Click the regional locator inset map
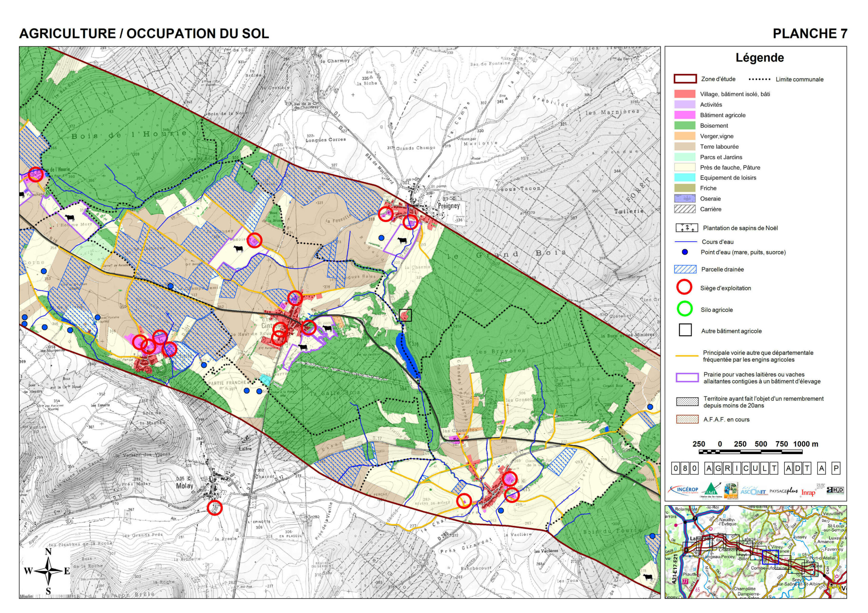This screenshot has height=613, width=868. (756, 552)
